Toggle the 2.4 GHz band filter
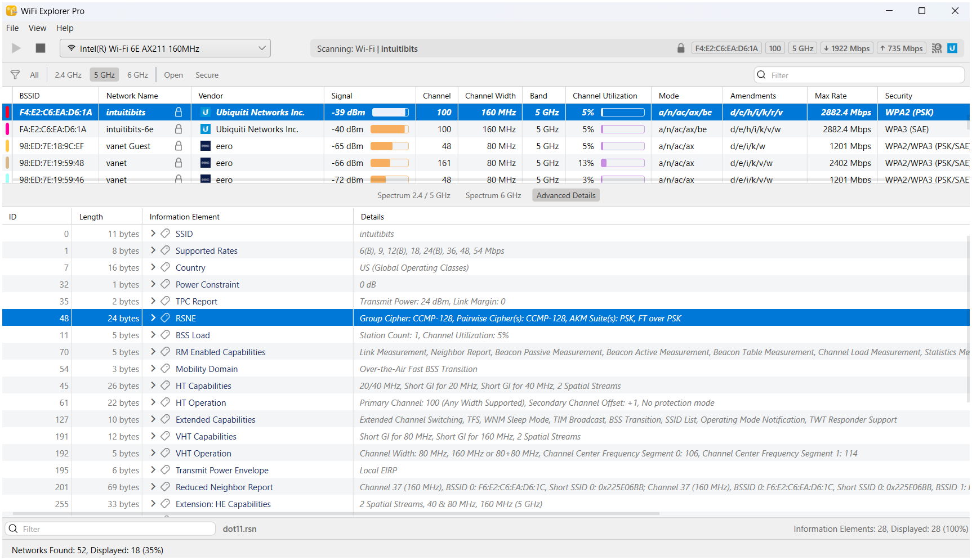Image resolution: width=972 pixels, height=560 pixels. (x=68, y=75)
